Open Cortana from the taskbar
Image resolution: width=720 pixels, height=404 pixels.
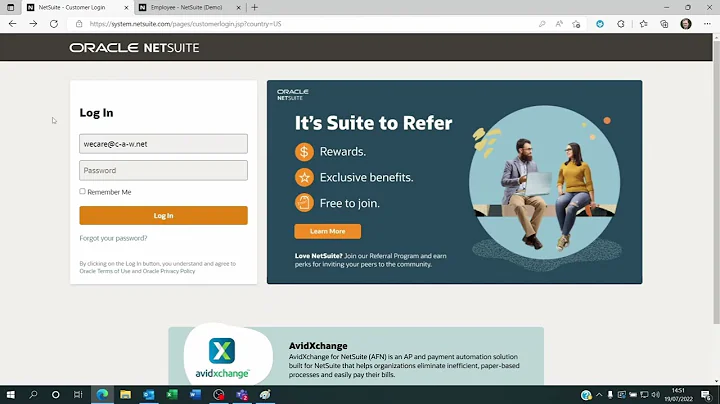pyautogui.click(x=56, y=394)
